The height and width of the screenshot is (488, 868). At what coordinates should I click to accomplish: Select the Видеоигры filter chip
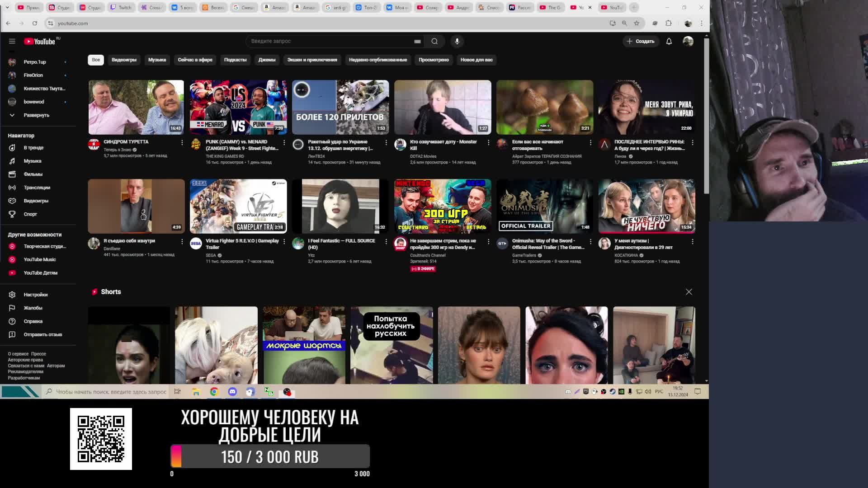pyautogui.click(x=124, y=60)
